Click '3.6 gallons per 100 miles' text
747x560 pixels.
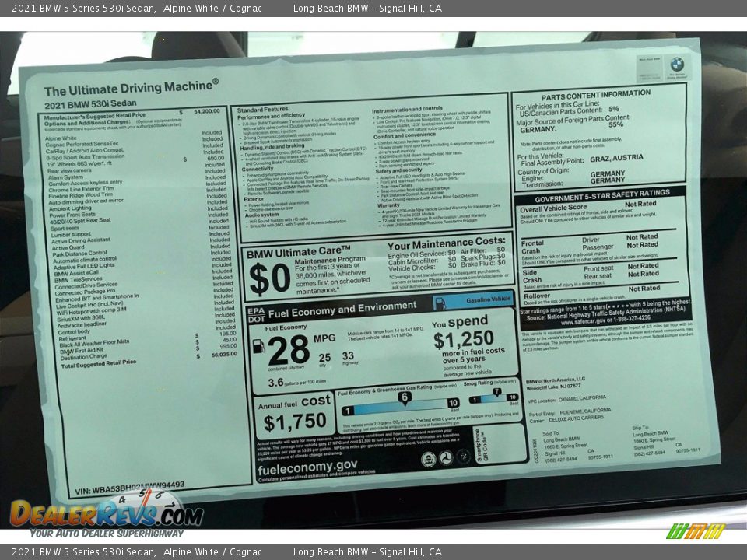[x=296, y=383]
